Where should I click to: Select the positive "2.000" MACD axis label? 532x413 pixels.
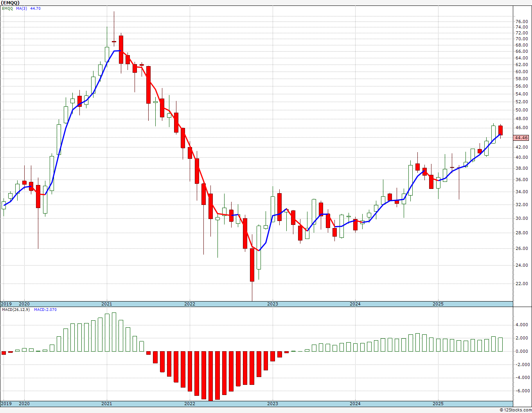[x=523, y=338]
